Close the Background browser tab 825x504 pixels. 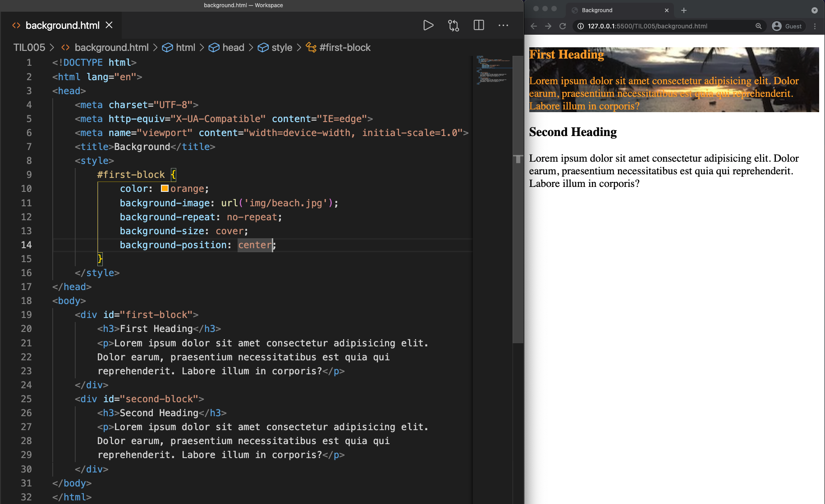(667, 10)
